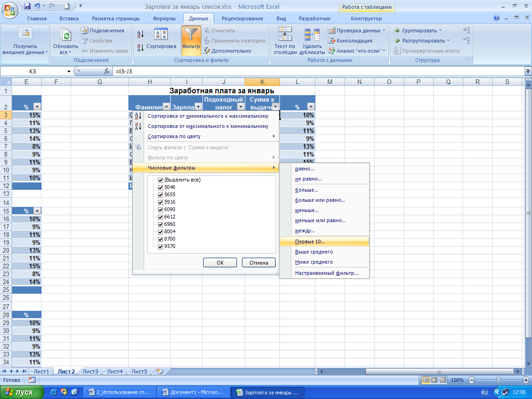The width and height of the screenshot is (532, 399).
Task: Open the % filter dropdown in cell E2
Action: [37, 107]
